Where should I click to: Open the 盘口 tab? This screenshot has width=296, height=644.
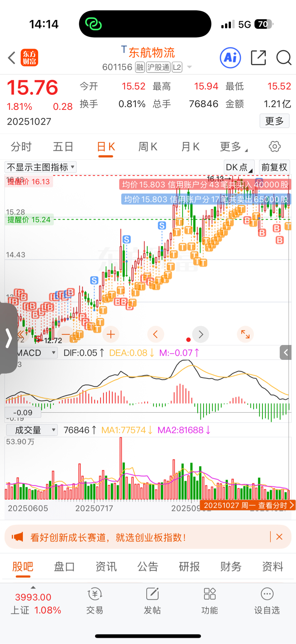click(x=64, y=566)
